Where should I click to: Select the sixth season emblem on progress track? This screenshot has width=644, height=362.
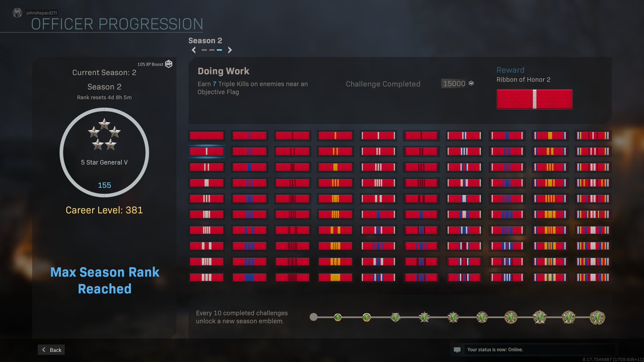482,317
